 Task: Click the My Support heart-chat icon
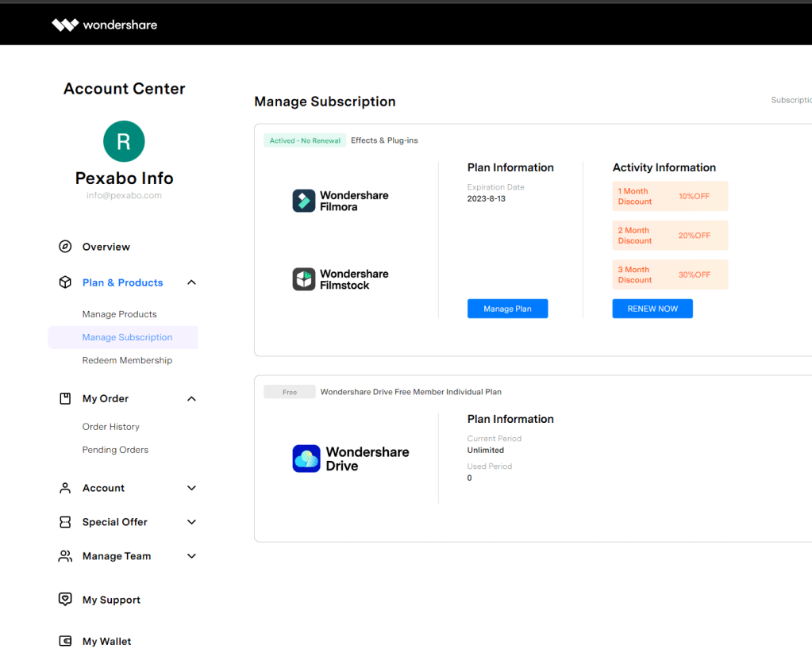tap(65, 599)
